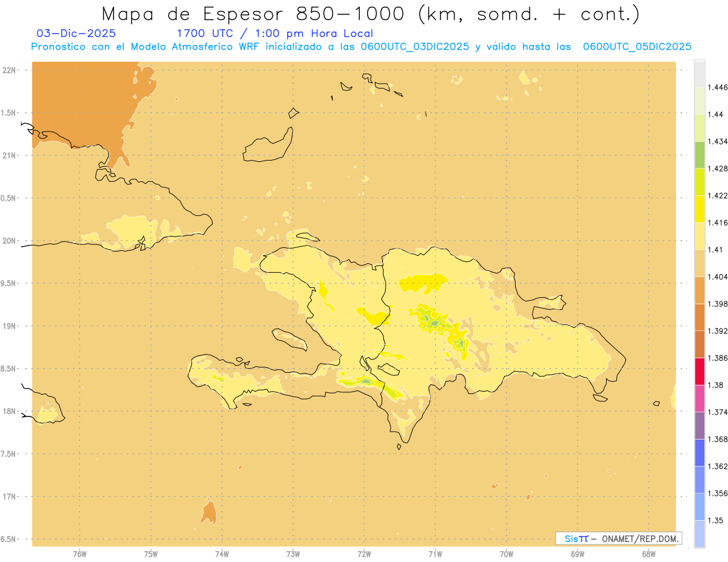Screen dimensions: 728x562
Task: Select the colorbar value 1.404
Action: pyautogui.click(x=719, y=276)
